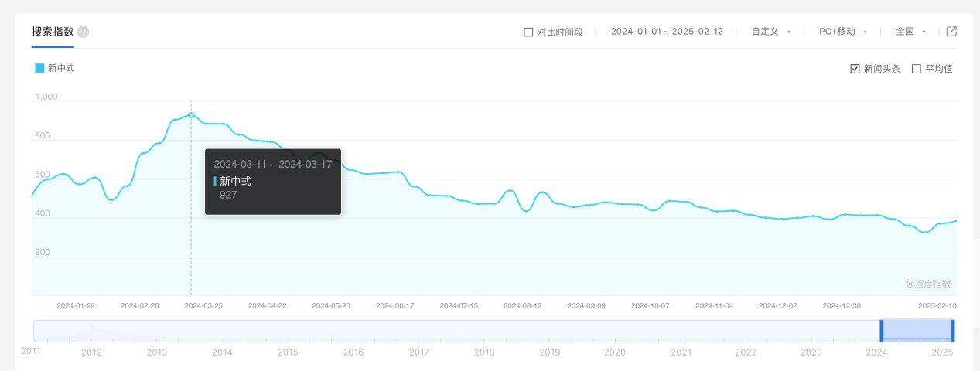The width and height of the screenshot is (980, 371).
Task: Click the export icon at top right
Action: coord(952,32)
